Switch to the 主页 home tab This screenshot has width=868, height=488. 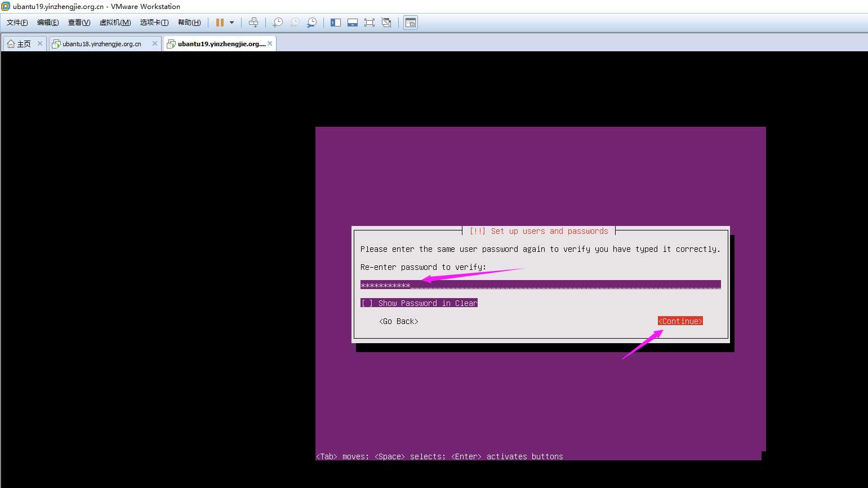[24, 44]
